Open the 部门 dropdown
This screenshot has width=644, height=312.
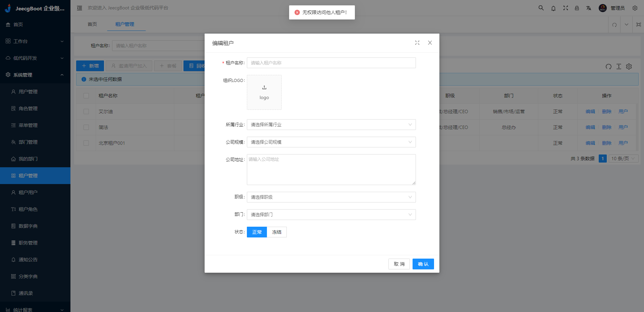(x=331, y=215)
